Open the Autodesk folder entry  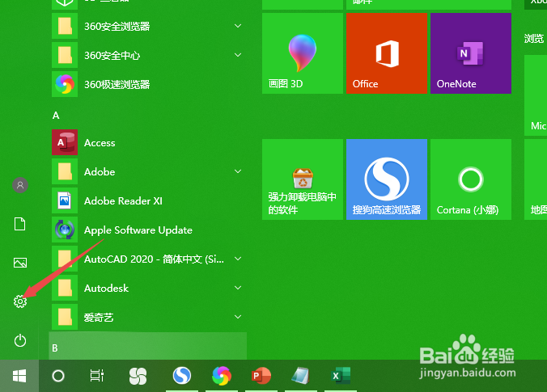point(149,289)
